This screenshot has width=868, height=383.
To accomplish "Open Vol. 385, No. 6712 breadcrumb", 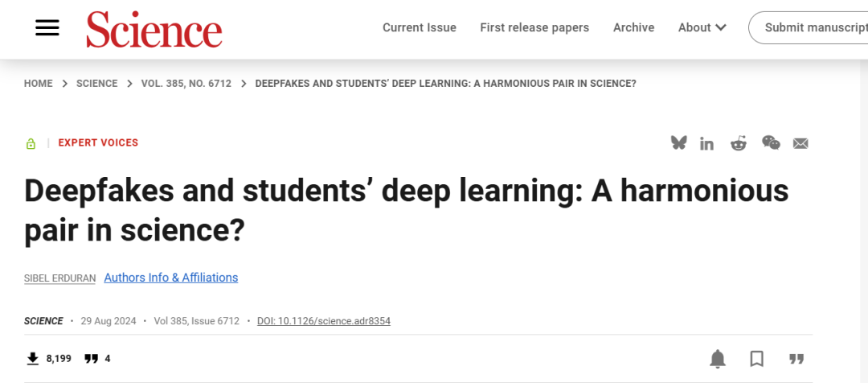I will (186, 84).
